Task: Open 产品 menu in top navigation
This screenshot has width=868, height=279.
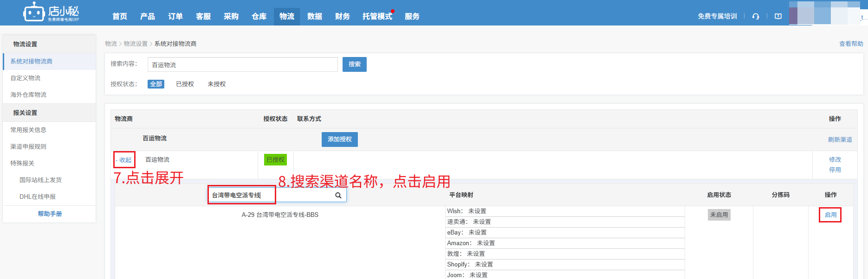Action: click(148, 16)
